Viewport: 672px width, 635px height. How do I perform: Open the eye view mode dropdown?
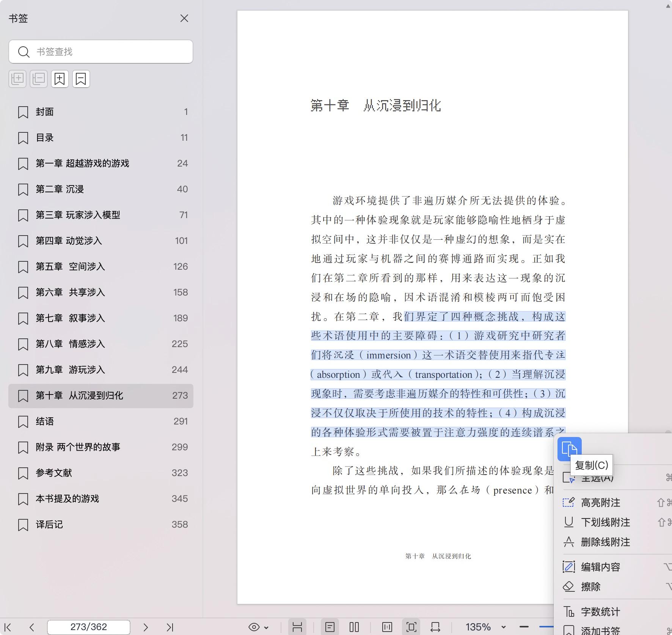click(258, 627)
